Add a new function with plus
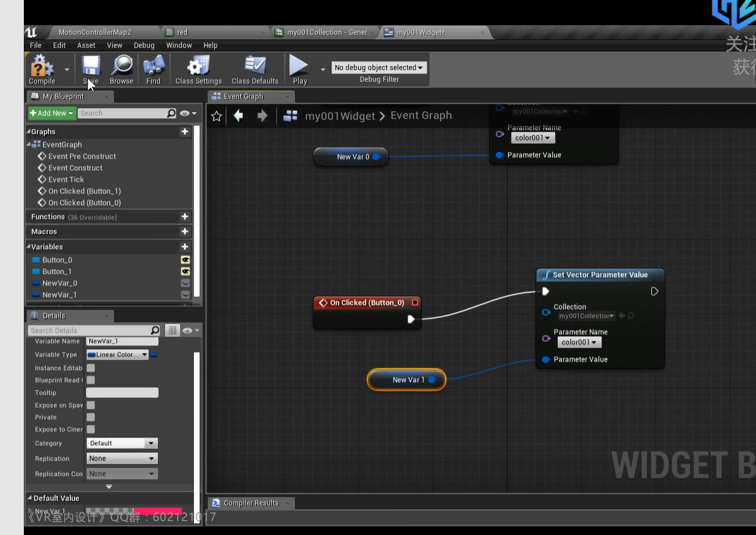The width and height of the screenshot is (756, 535). [x=185, y=217]
